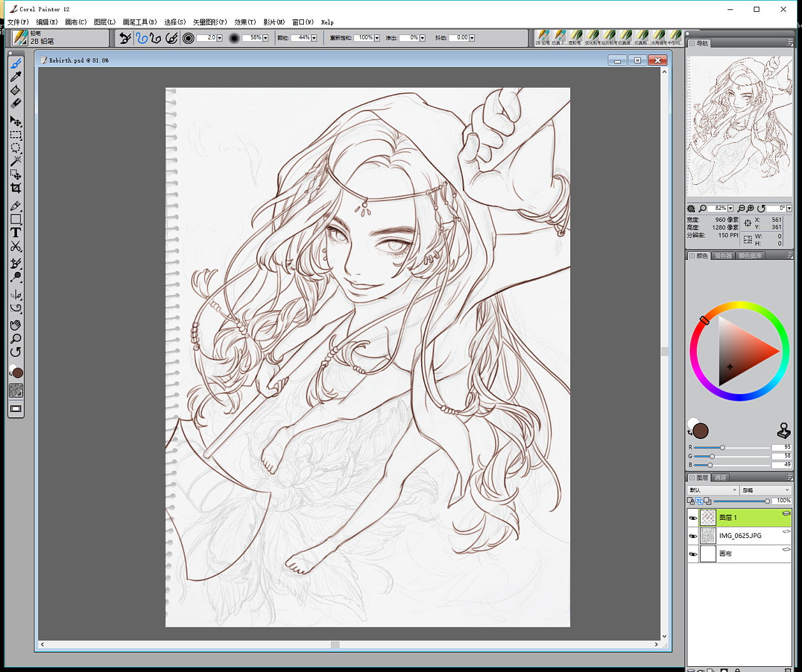Select the Dropper tool in toolbox

point(16,77)
